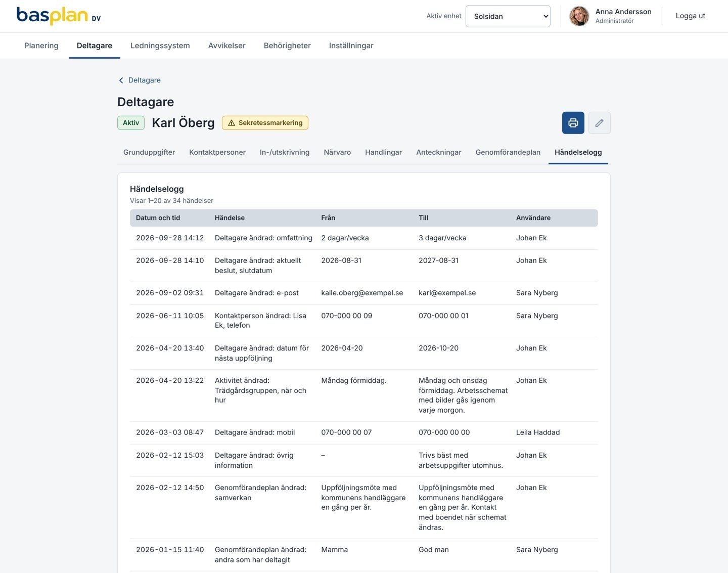Click the pencil edit icon button

(x=600, y=123)
